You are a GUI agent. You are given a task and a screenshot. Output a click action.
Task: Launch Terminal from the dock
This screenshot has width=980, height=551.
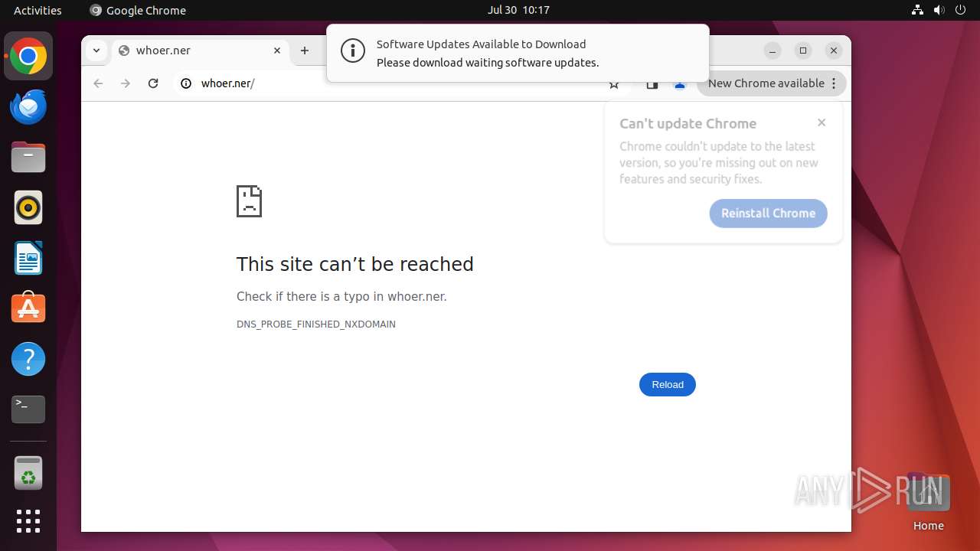pyautogui.click(x=28, y=409)
